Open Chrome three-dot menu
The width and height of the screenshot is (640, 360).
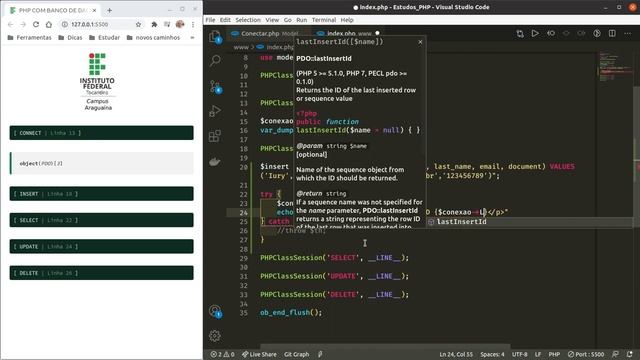(x=193, y=24)
